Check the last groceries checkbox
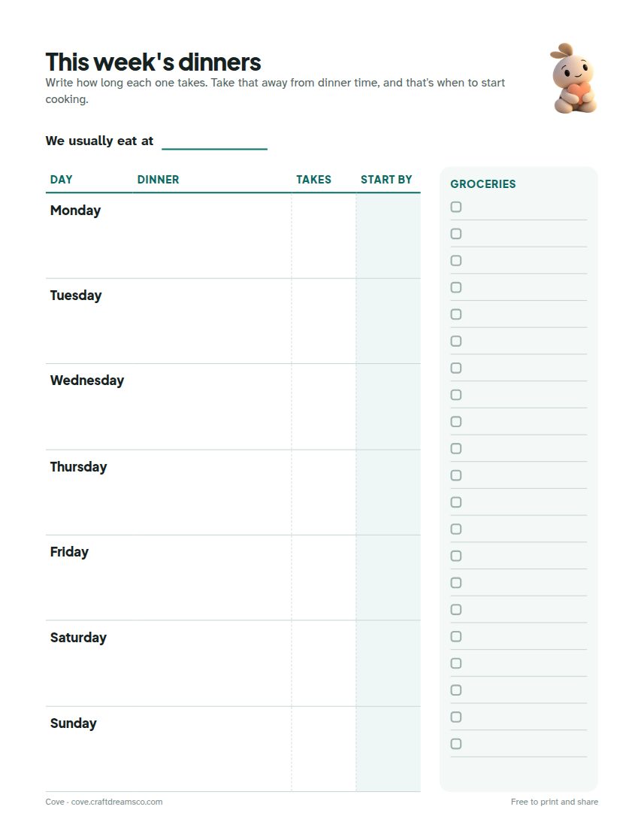The width and height of the screenshot is (644, 834). coord(456,744)
